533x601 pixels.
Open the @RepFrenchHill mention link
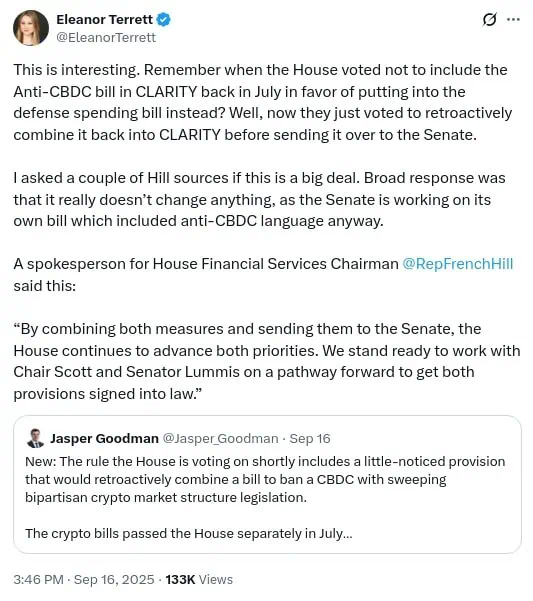(458, 264)
